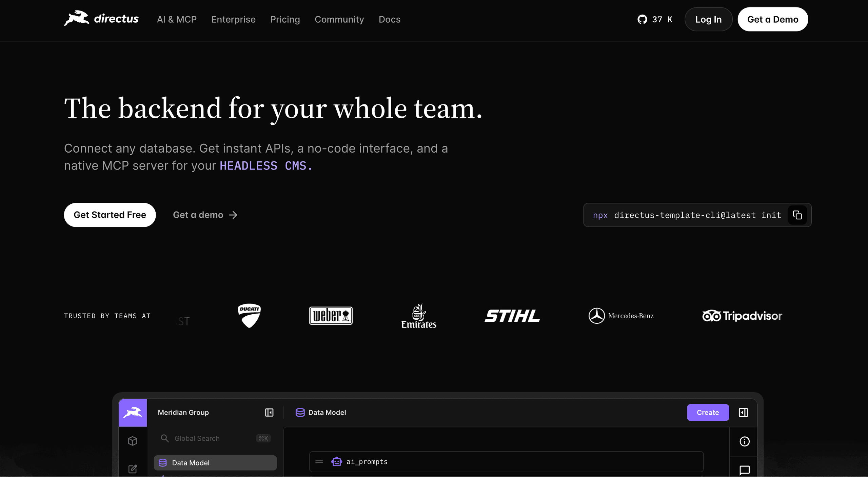Click the Emirates logo

tap(419, 316)
